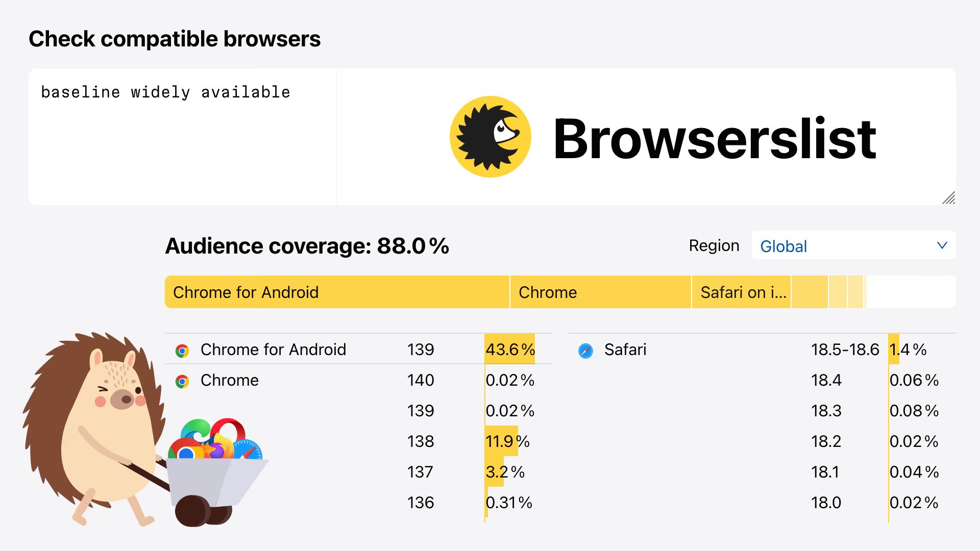The width and height of the screenshot is (980, 551).
Task: Click the Chrome coverage bar segment
Action: (x=600, y=292)
